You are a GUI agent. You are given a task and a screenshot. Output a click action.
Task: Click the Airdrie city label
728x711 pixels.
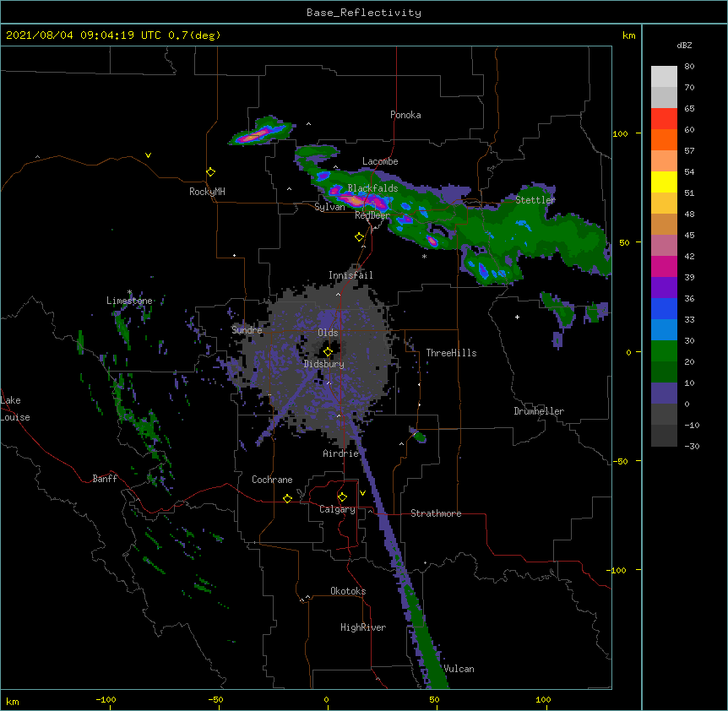[x=341, y=453]
